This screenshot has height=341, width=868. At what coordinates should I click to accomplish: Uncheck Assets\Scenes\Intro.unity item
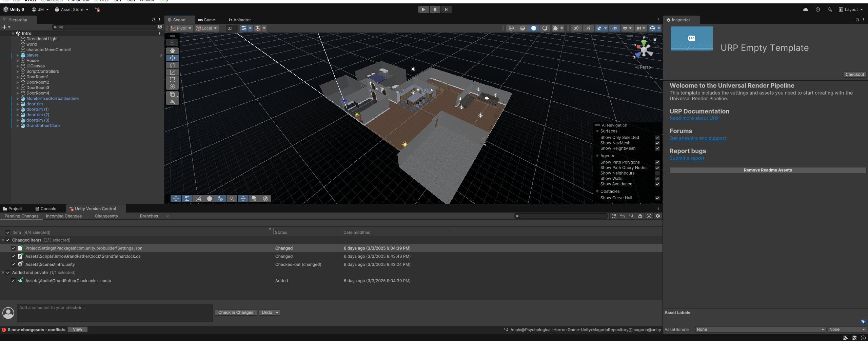click(13, 264)
